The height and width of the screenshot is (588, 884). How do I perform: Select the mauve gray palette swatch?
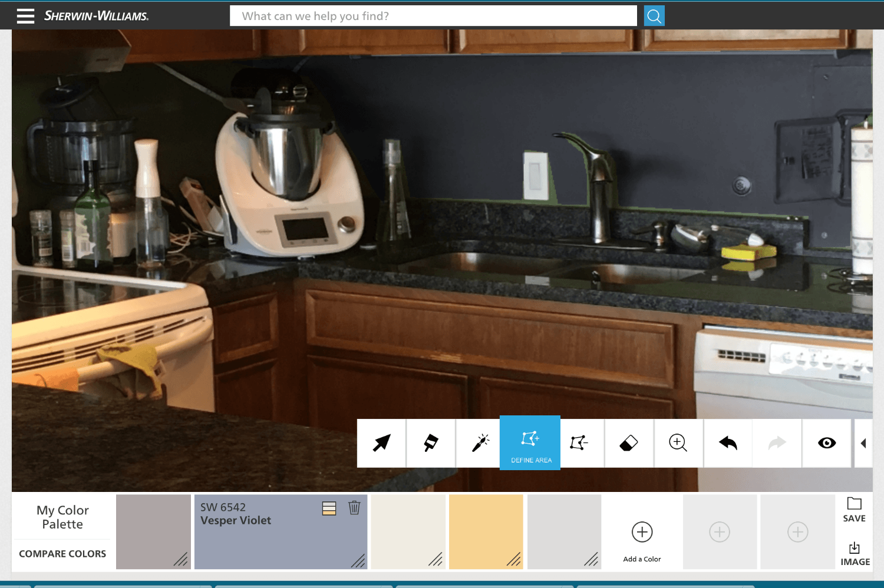pos(153,531)
